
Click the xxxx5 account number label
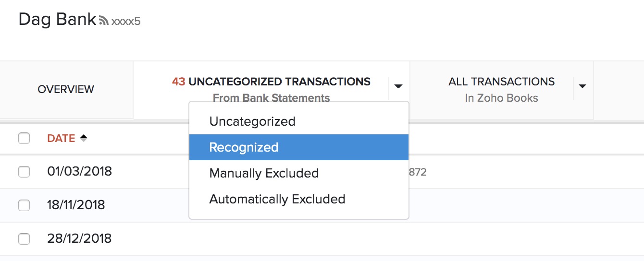[126, 22]
